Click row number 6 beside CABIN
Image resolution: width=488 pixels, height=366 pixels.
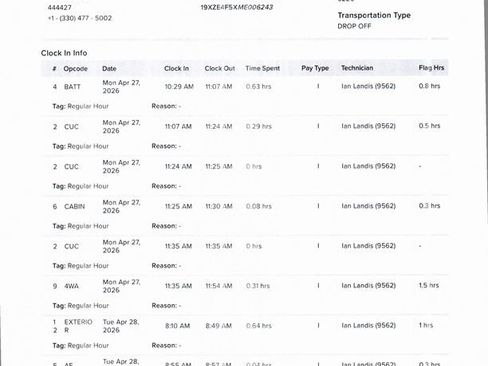[x=55, y=207]
